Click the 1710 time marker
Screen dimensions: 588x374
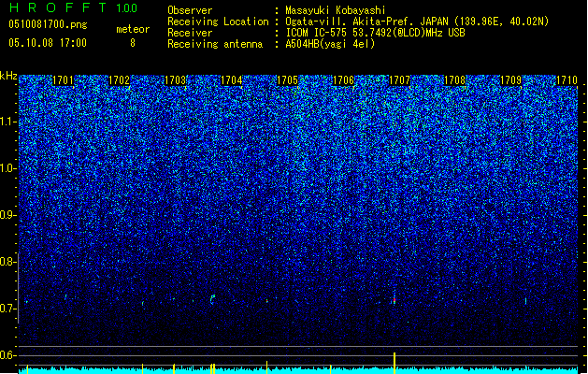[566, 80]
